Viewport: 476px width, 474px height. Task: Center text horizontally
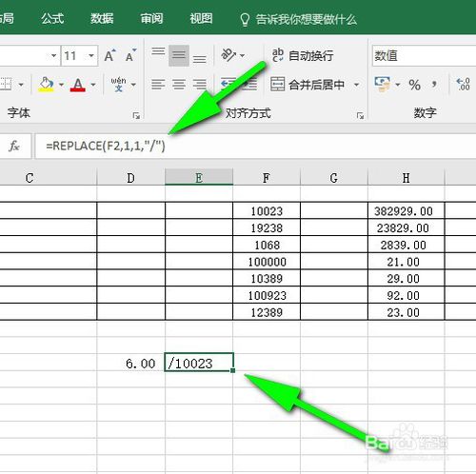[x=179, y=85]
